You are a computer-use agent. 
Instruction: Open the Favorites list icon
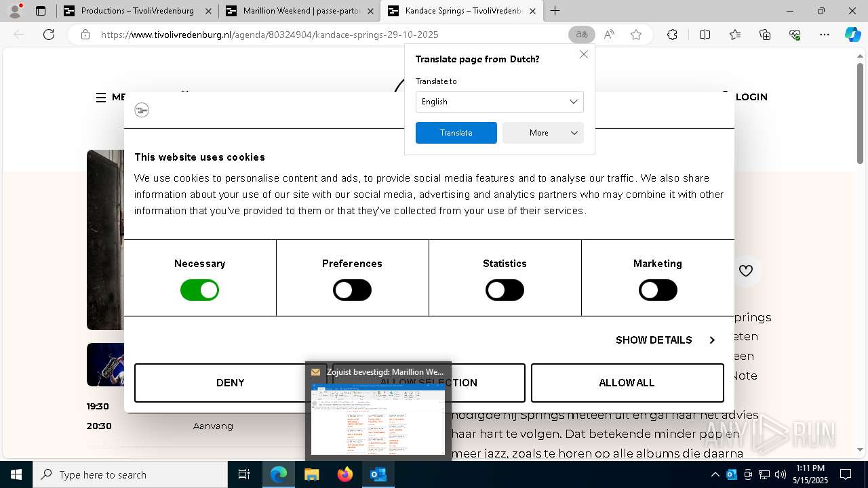tap(735, 35)
